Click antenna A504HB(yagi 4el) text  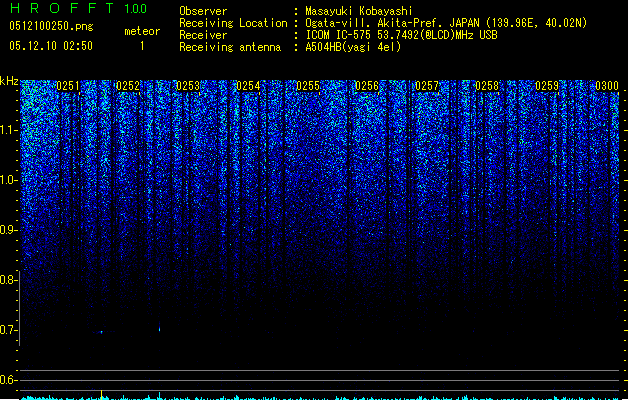point(353,47)
